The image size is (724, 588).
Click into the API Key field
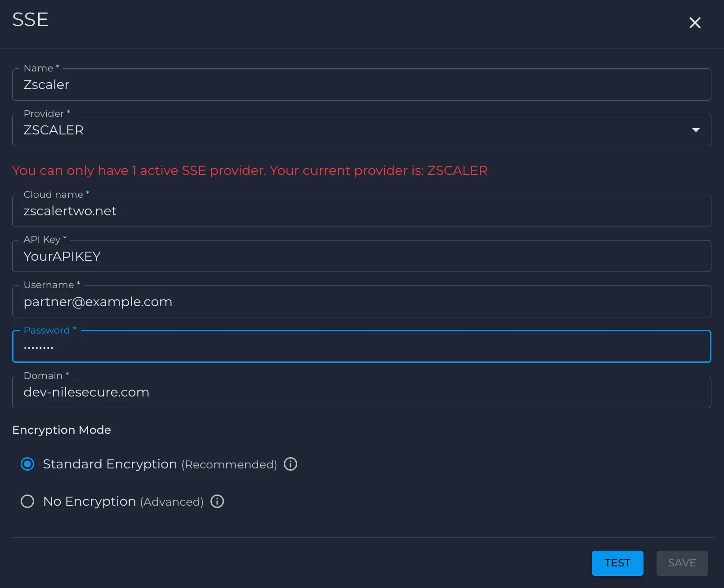[x=362, y=256]
